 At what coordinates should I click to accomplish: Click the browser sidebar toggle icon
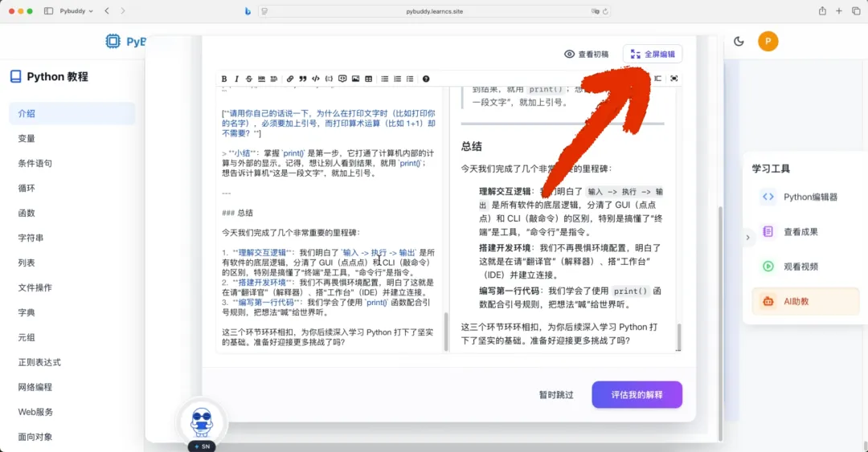(49, 11)
